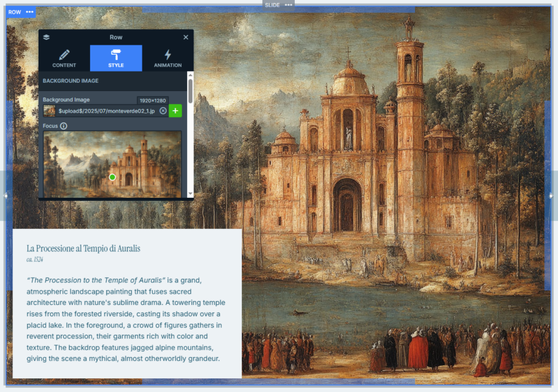The height and width of the screenshot is (392, 558).
Task: Click the focus preview image
Action: coord(112,164)
